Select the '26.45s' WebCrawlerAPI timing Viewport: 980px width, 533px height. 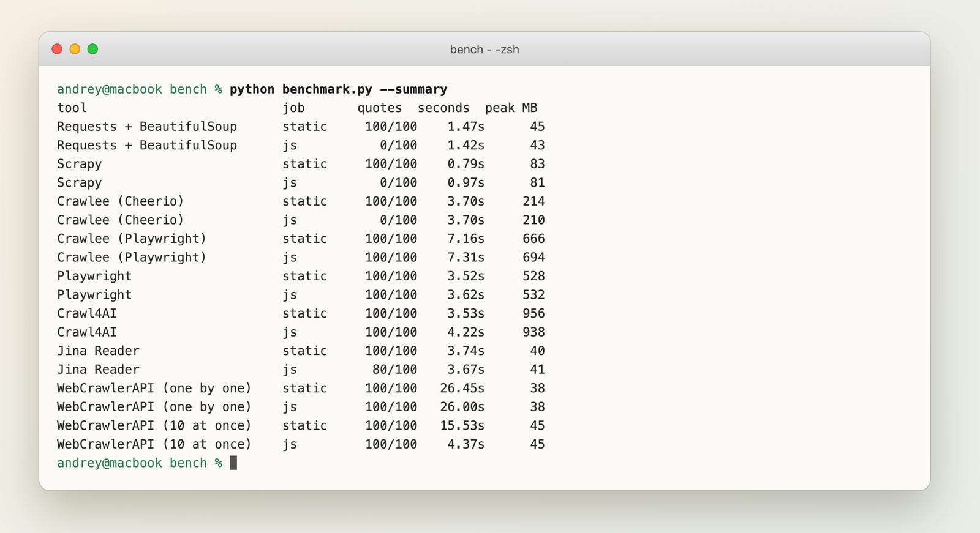[x=462, y=388]
